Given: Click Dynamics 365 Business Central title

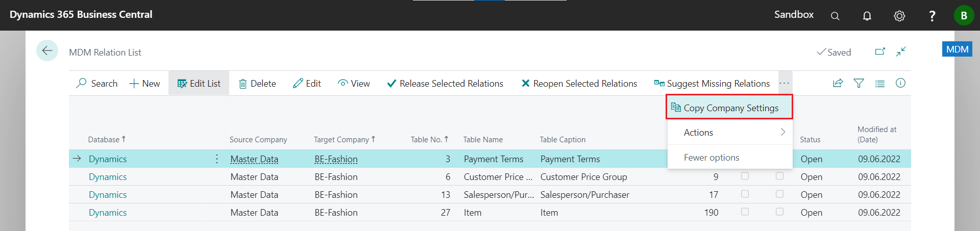Looking at the screenshot, I should pos(81,14).
